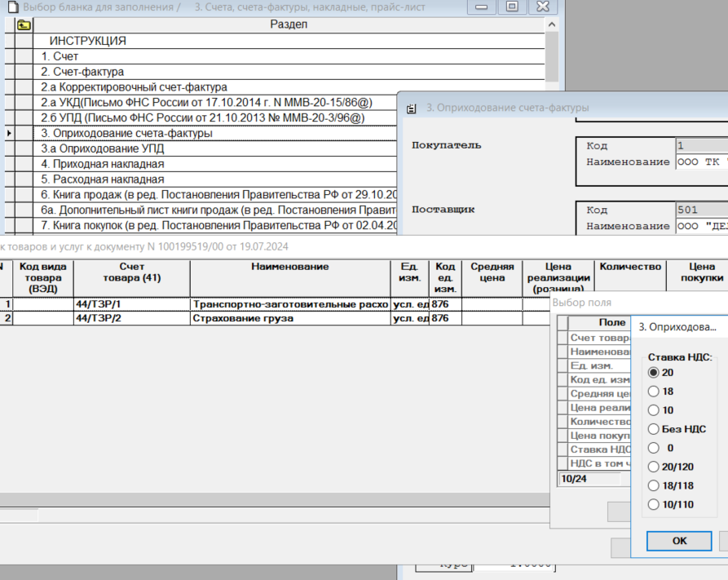The height and width of the screenshot is (580, 728).
Task: Click усл. ед in the 44/ТЗР/1 row
Action: 410,304
